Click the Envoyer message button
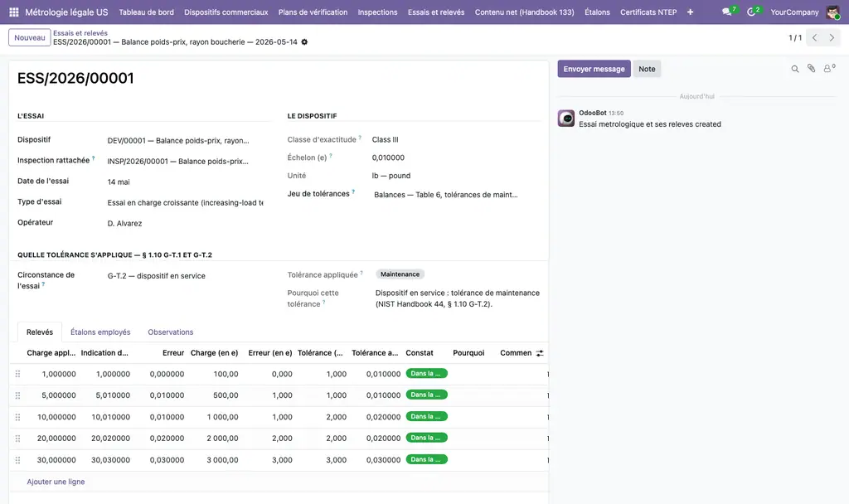The image size is (849, 504). click(594, 69)
